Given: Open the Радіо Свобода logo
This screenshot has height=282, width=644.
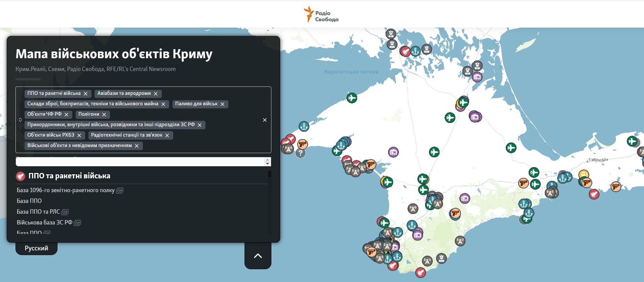Looking at the screenshot, I should pyautogui.click(x=321, y=14).
